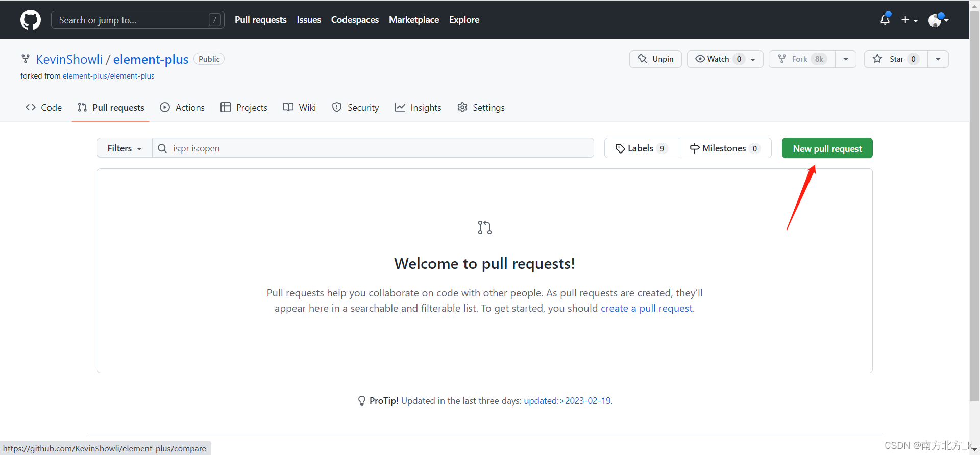
Task: Click the fork icon beside KevinShowli
Action: pos(25,59)
